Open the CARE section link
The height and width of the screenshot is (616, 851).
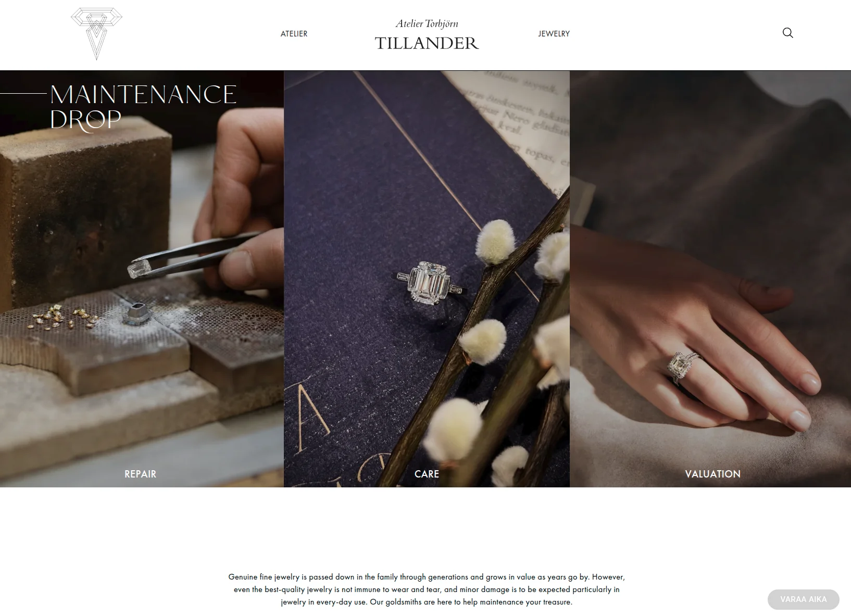coord(427,474)
